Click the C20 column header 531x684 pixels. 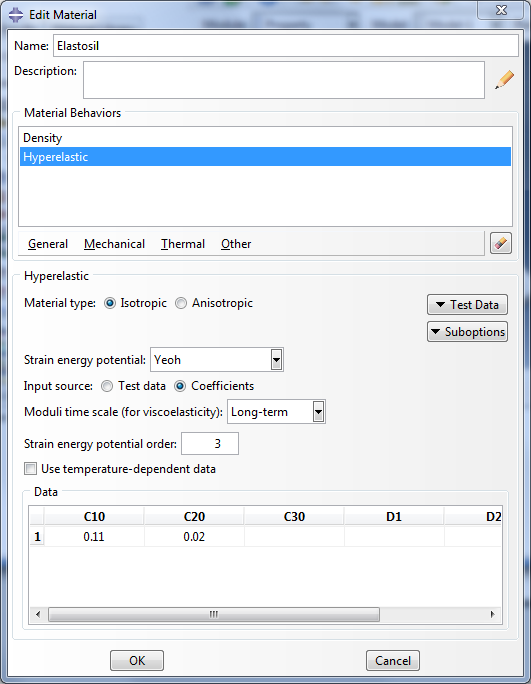194,516
